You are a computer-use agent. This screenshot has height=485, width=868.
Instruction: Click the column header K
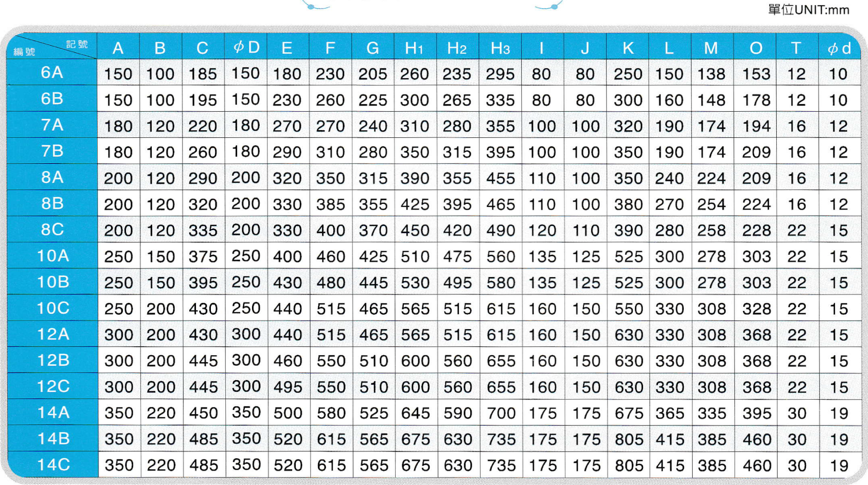(x=627, y=48)
